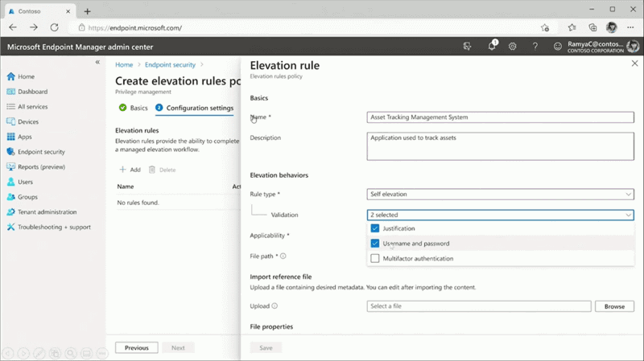Go forward in browser
The image size is (644, 361).
point(34,27)
